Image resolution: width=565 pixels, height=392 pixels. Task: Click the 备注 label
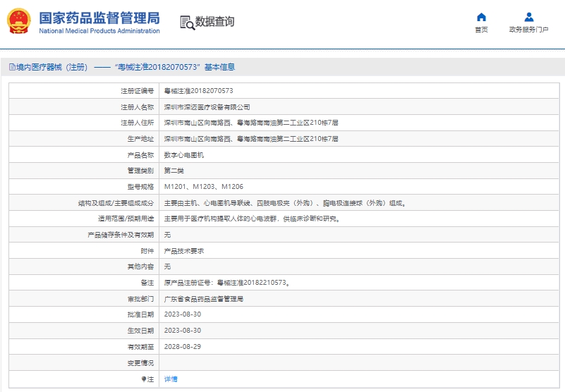point(147,283)
